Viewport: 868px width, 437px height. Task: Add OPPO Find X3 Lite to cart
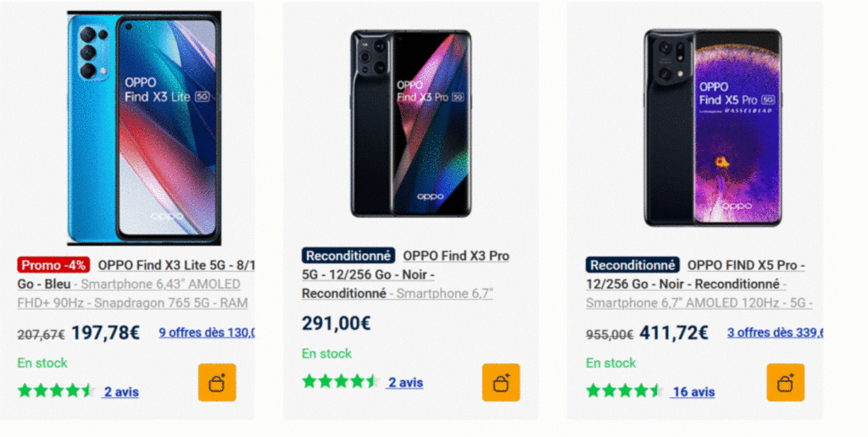coord(217,383)
